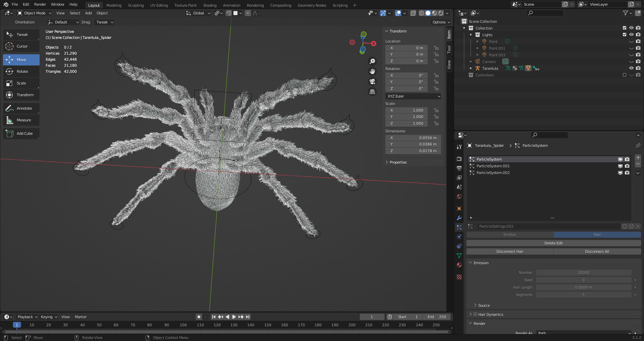Enable the Hair Dynamics checkbox

475,314
